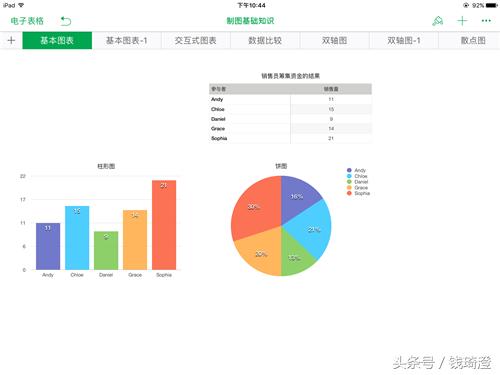The image size is (500, 375).
Task: Select the Daniel table cell
Action: (250, 119)
